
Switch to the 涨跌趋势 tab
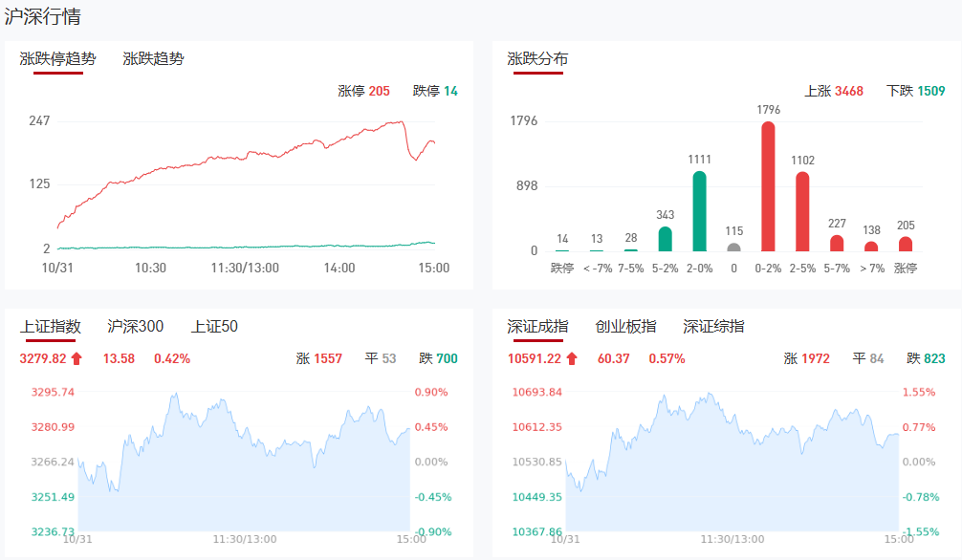pos(153,59)
